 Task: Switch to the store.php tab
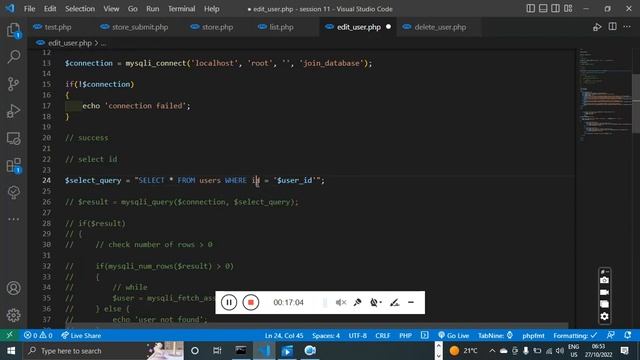[x=217, y=27]
